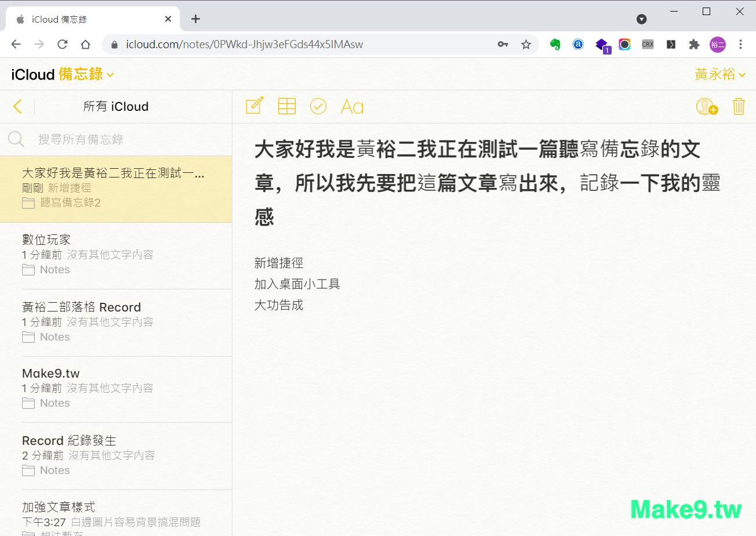Click the search magnifier icon
Image resolution: width=756 pixels, height=536 pixels.
pyautogui.click(x=16, y=139)
